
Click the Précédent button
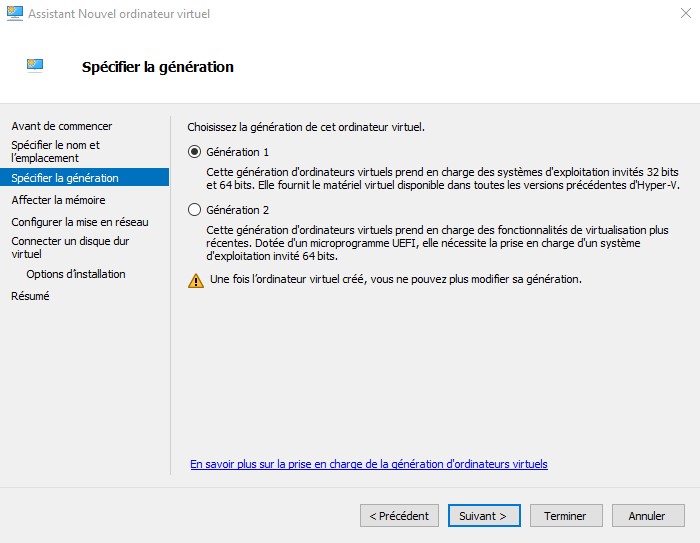pyautogui.click(x=399, y=516)
